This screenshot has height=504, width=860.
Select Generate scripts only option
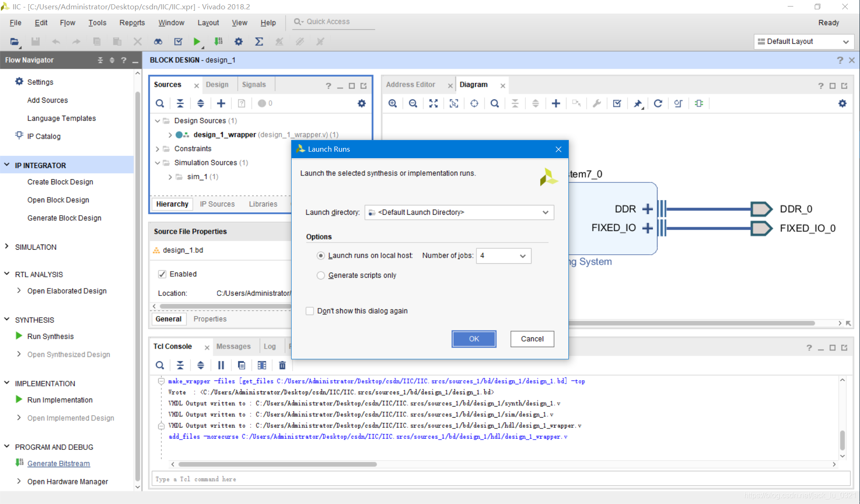(x=321, y=275)
